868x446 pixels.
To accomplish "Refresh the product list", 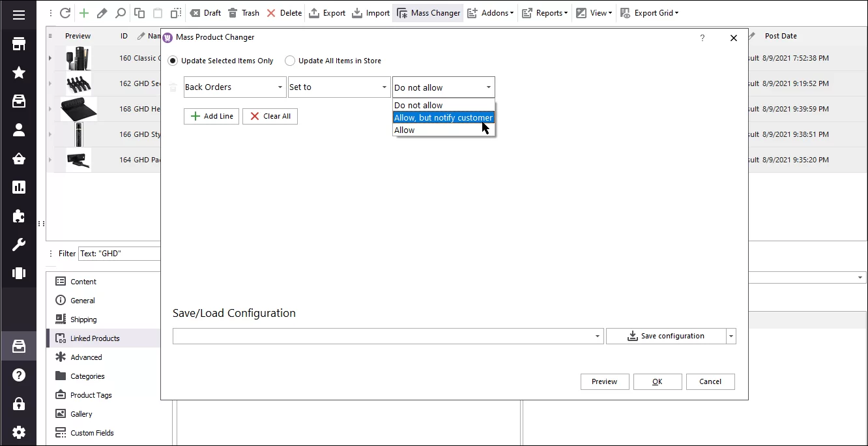I will pyautogui.click(x=65, y=12).
